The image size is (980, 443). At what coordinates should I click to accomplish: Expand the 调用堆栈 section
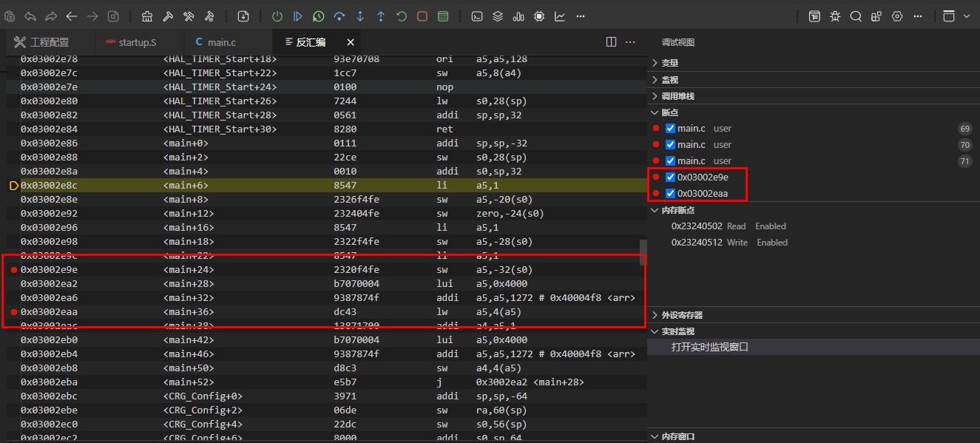(677, 96)
